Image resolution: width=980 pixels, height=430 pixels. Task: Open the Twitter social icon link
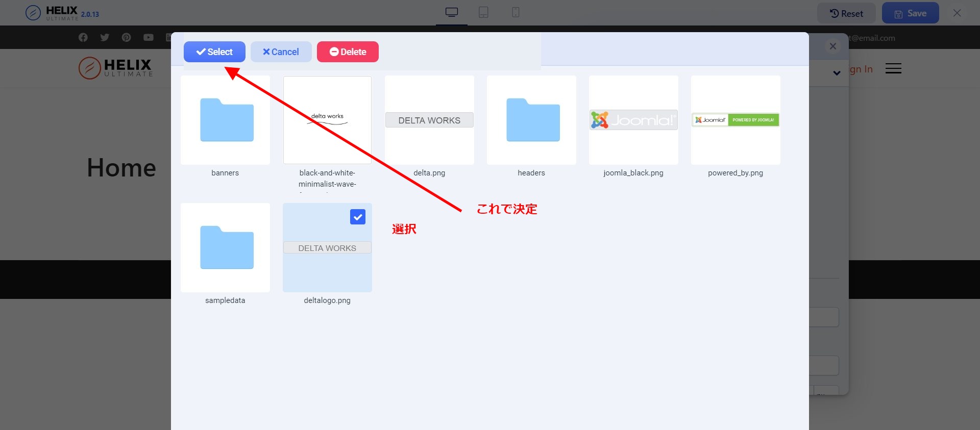tap(105, 38)
